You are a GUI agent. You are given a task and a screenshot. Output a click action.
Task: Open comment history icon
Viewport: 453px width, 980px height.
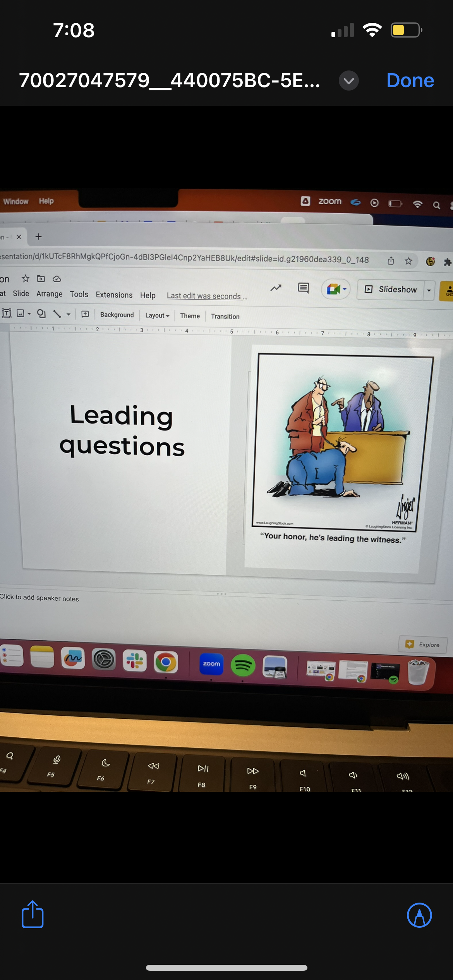pyautogui.click(x=304, y=288)
